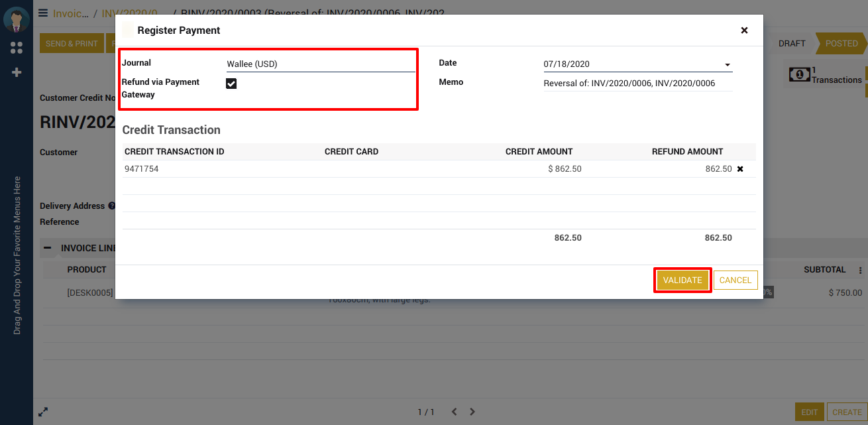Click the plus icon in sidebar
Screen dimensions: 868x425
(x=17, y=72)
